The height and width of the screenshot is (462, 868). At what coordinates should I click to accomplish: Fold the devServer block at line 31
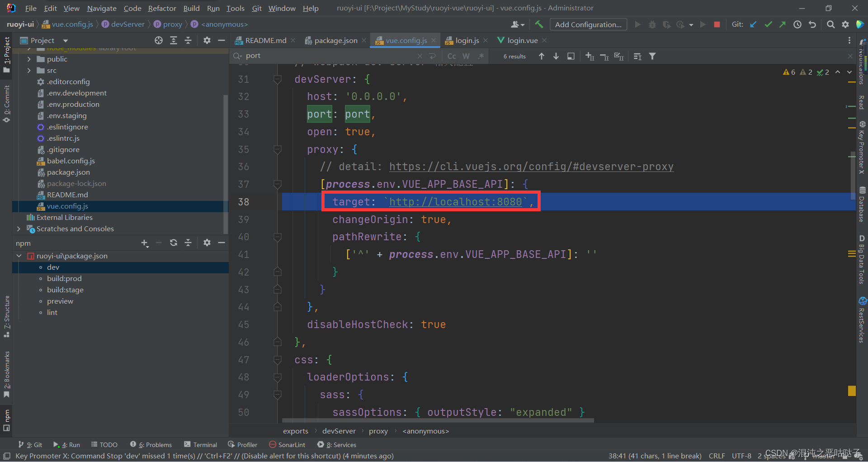278,79
